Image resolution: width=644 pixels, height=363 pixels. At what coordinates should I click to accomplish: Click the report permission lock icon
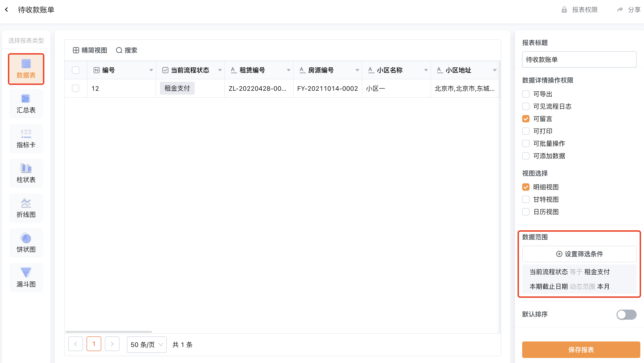coord(564,10)
